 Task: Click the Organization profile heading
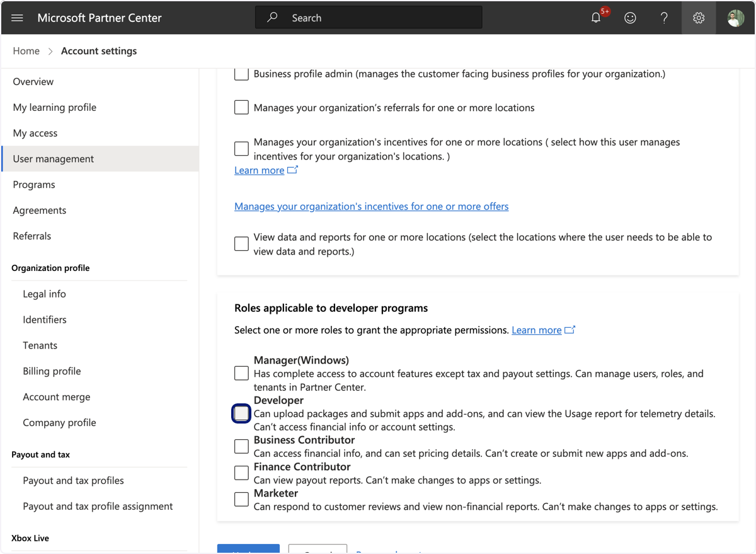[x=50, y=268]
